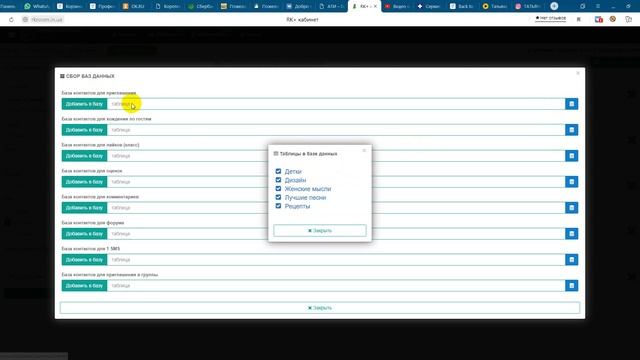
Task: Close the active RK+ browser tab
Action: point(375,6)
